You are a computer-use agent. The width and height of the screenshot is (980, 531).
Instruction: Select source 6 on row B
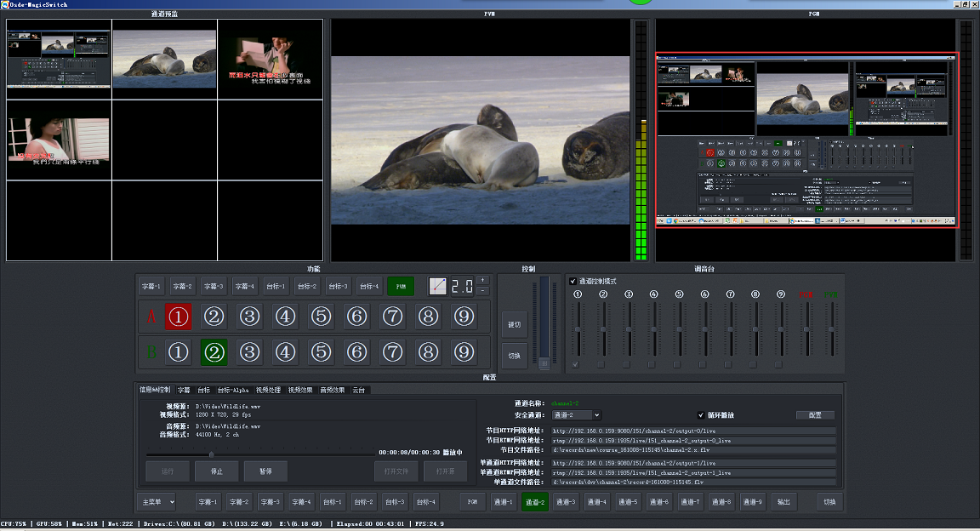tap(357, 352)
